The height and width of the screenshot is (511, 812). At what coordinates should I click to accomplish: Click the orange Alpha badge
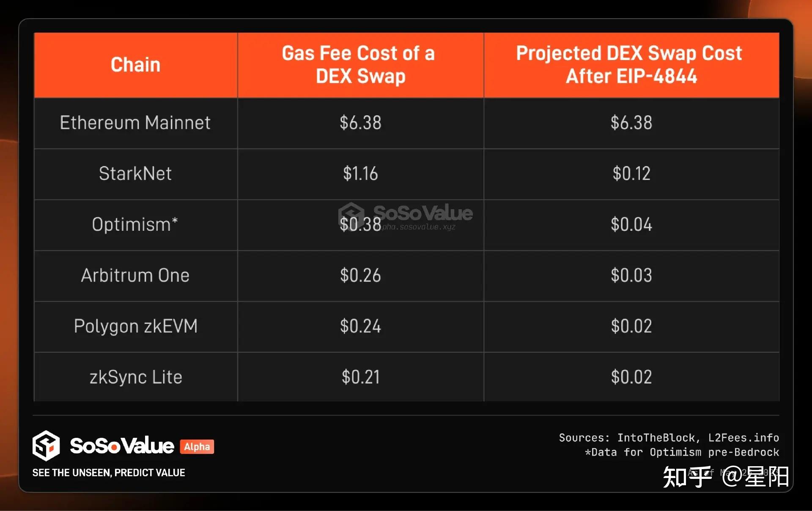point(197,447)
